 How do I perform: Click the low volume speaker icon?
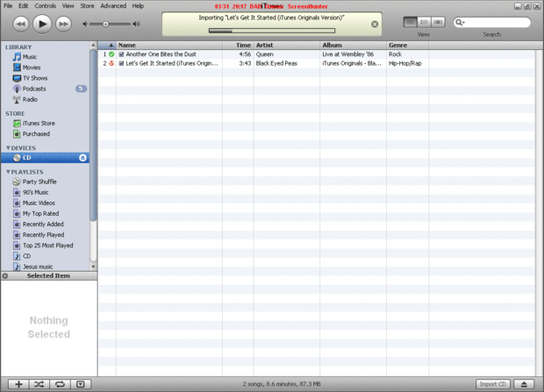pos(85,24)
